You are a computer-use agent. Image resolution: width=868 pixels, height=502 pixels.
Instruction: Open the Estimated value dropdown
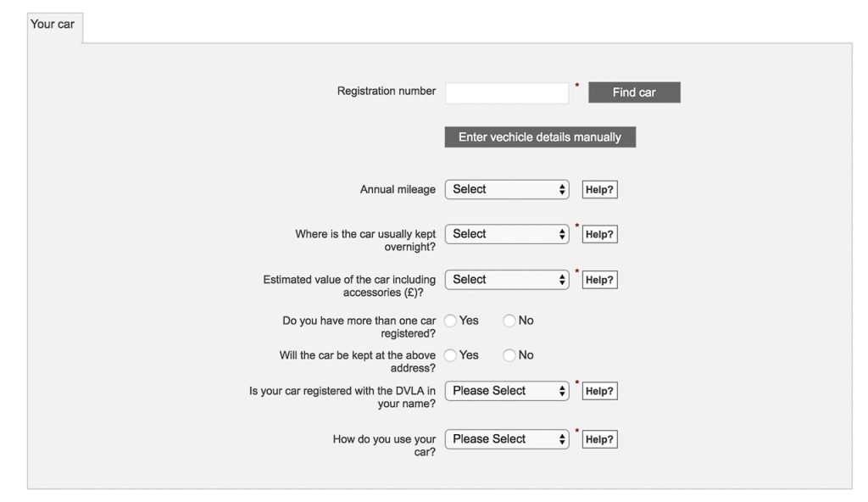(507, 280)
